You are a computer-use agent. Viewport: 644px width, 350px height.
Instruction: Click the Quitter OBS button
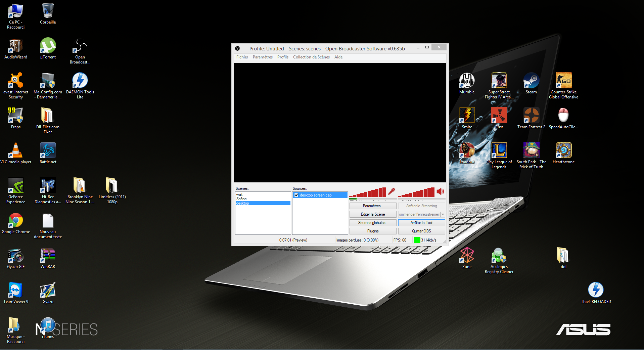pos(421,231)
